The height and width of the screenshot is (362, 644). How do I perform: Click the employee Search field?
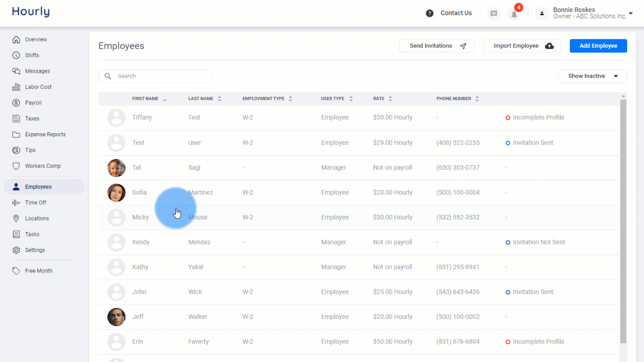point(155,76)
